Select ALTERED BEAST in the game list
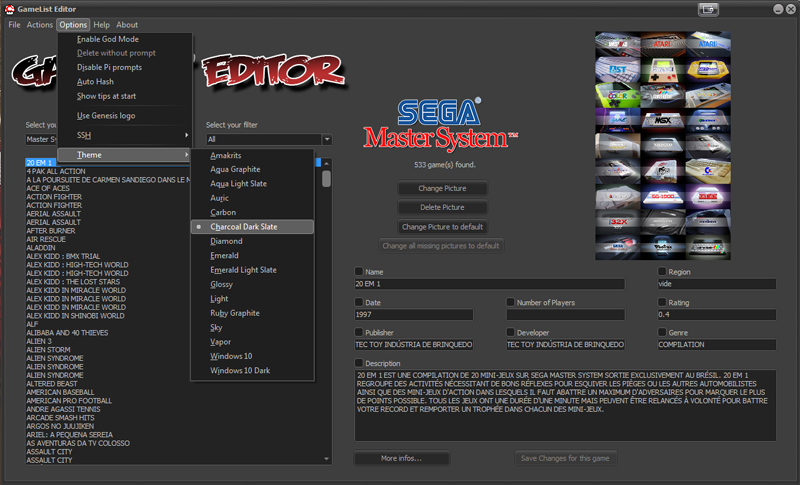 click(52, 384)
